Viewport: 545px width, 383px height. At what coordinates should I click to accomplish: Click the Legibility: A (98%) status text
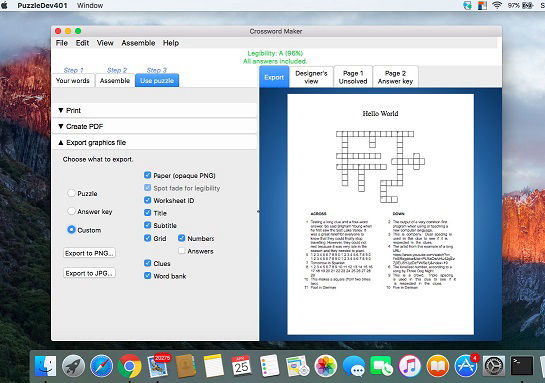point(275,53)
